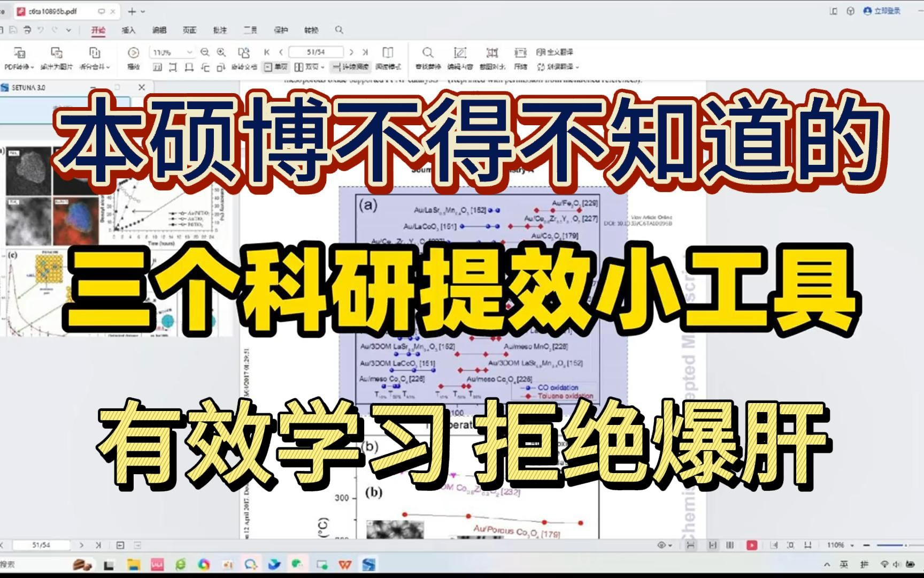
Task: Click status bar page field 51/54
Action: pyautogui.click(x=41, y=545)
